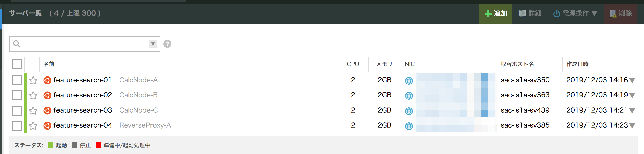Click the green 起動 status legend swatch
The height and width of the screenshot is (154, 644).
pos(51,145)
